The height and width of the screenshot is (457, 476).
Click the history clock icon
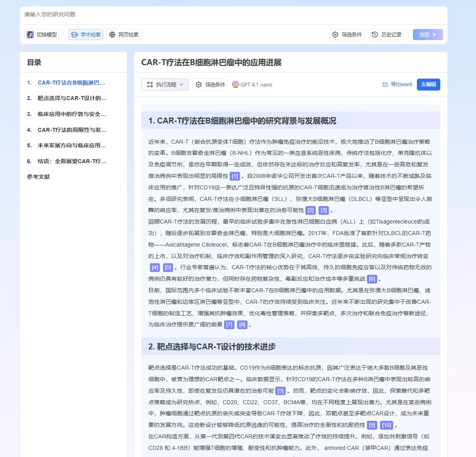[375, 35]
